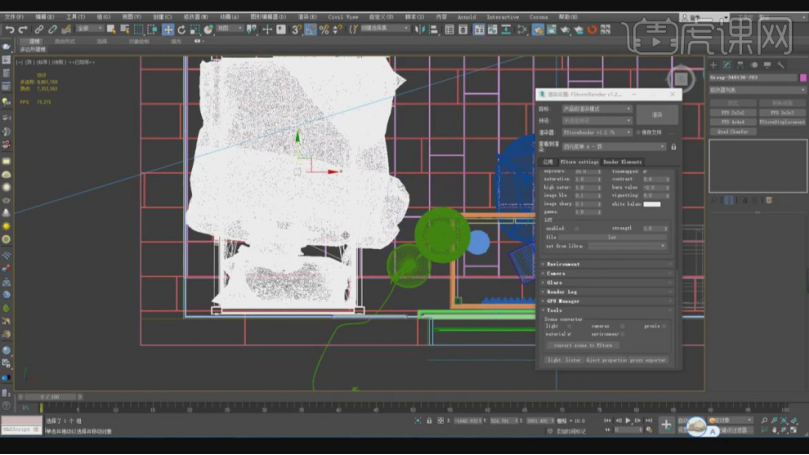Viewport: 809px width, 455px height.
Task: Open the Renderer dropdown showing FStormRender
Action: point(596,133)
